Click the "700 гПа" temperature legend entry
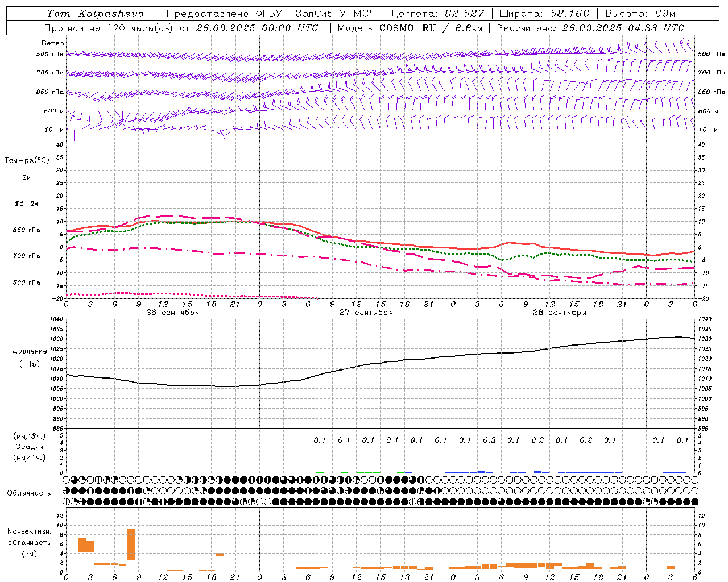 27,256
